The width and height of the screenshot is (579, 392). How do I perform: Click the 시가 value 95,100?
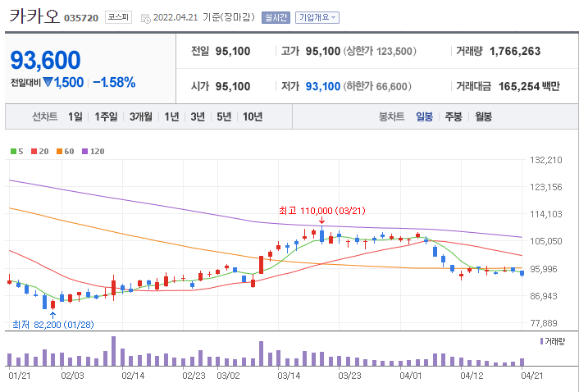point(233,86)
